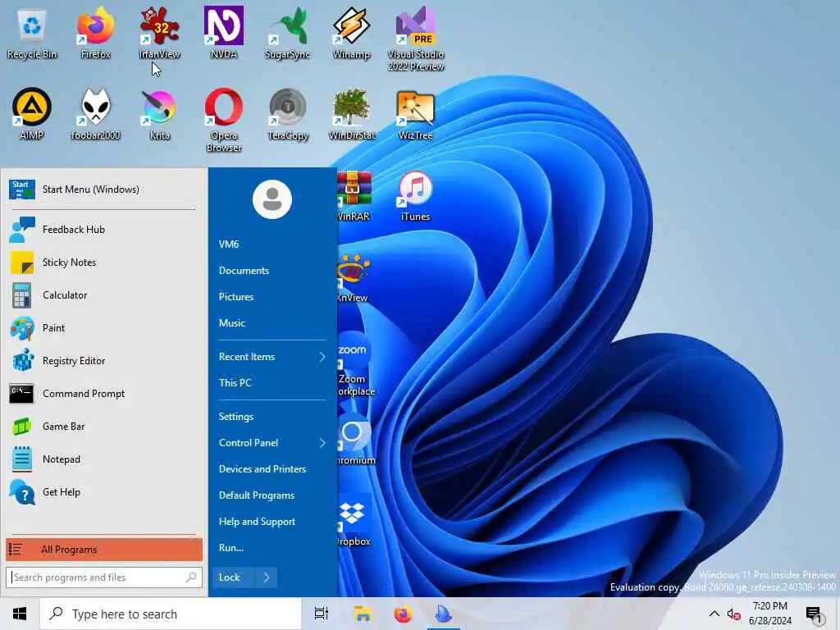This screenshot has width=840, height=630.
Task: Select the XnView desktop icon
Action: 353,279
